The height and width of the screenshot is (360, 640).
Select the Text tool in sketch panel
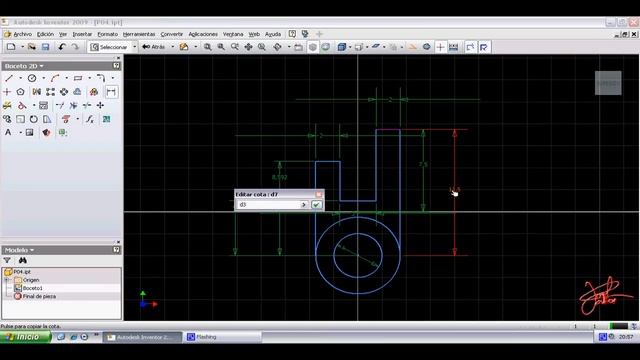[8, 132]
